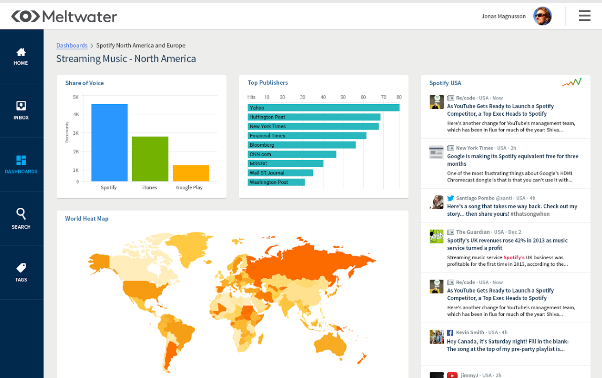
Task: Click the Huffington Post publisher bar
Action: (x=314, y=117)
